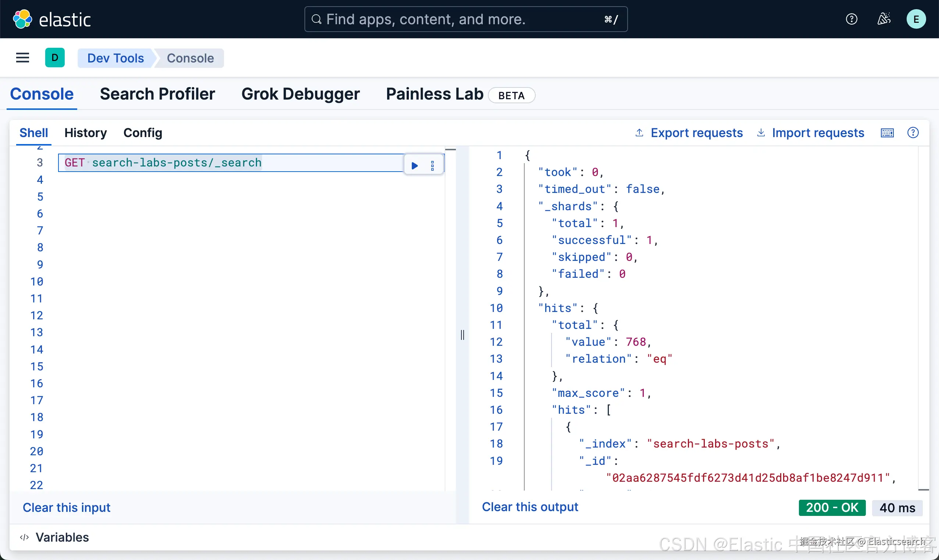Screen dimensions: 939x560
Task: Open user avatar E menu
Action: pos(915,19)
